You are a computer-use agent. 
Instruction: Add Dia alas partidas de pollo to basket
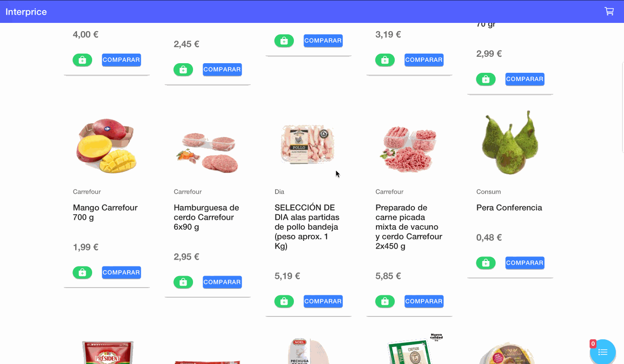click(x=284, y=301)
